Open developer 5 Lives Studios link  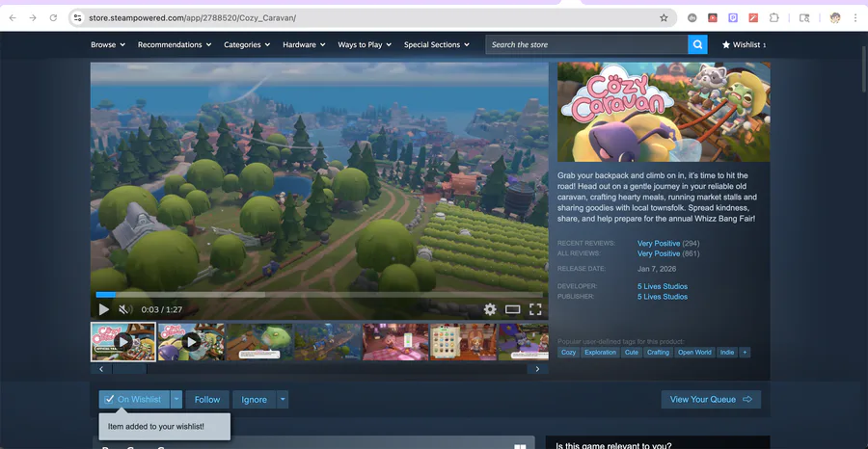[662, 286]
